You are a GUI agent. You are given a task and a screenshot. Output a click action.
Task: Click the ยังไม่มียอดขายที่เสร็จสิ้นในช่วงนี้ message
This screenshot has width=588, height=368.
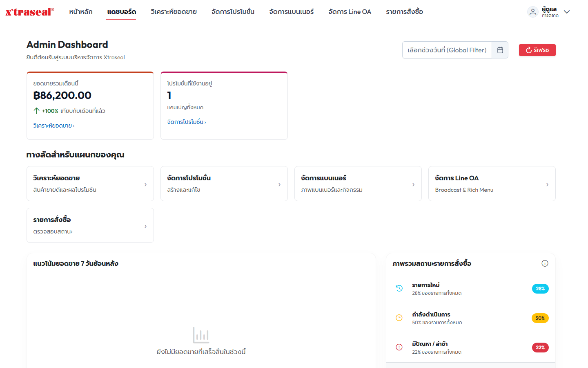[x=201, y=352]
